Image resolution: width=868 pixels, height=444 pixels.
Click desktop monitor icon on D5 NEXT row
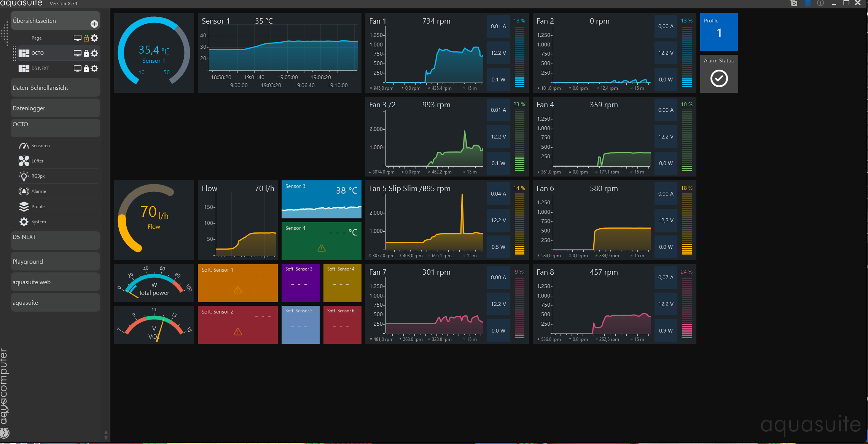tap(77, 68)
